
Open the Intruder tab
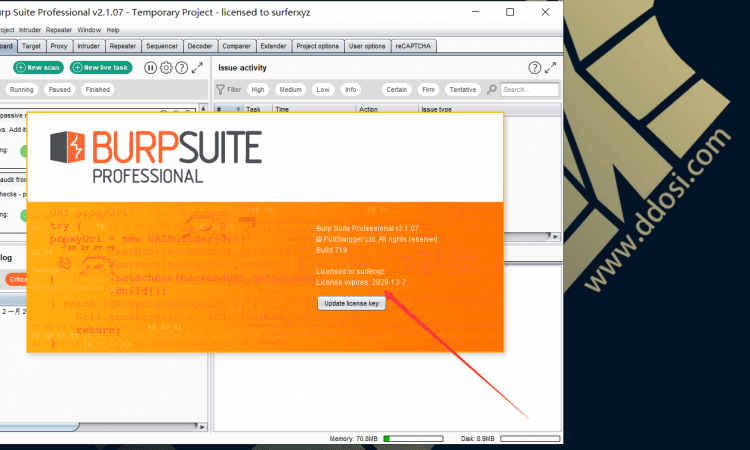(88, 46)
